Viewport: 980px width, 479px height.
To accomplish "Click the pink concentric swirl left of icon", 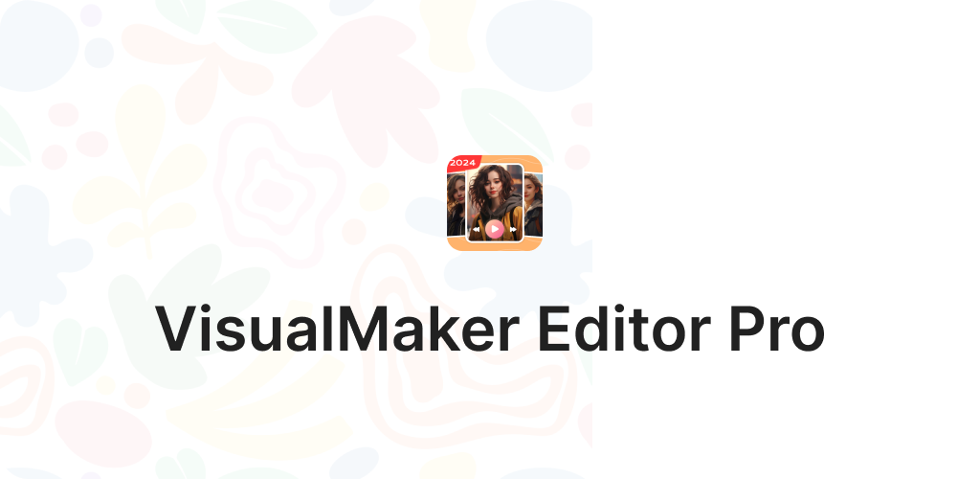I will (273, 191).
